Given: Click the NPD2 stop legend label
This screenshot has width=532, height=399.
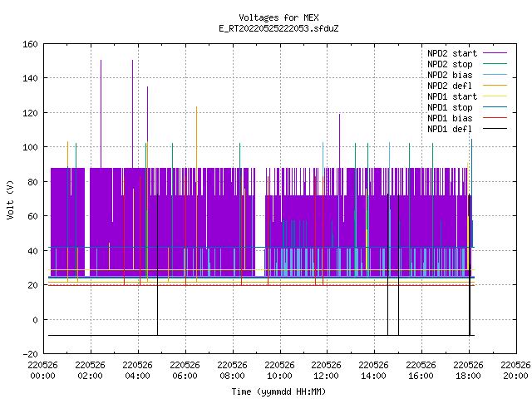Looking at the screenshot, I should pos(450,64).
